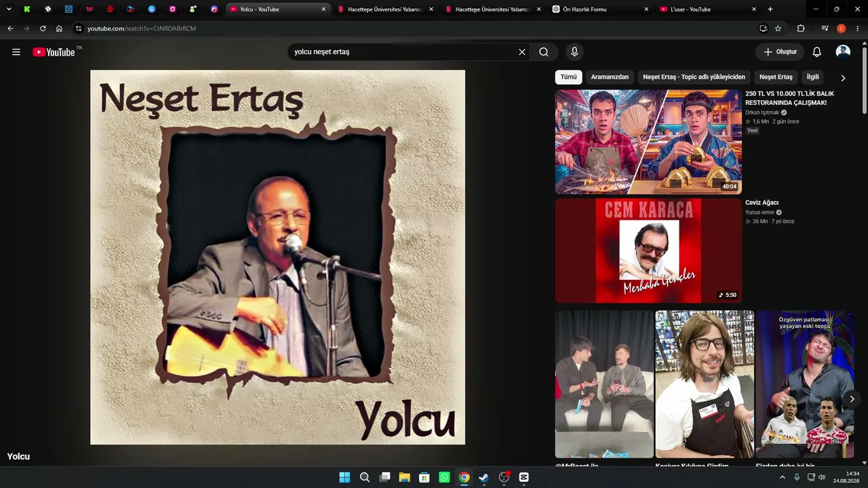Open the tab search dropdown arrow
Image resolution: width=868 pixels, height=488 pixels.
coord(9,9)
